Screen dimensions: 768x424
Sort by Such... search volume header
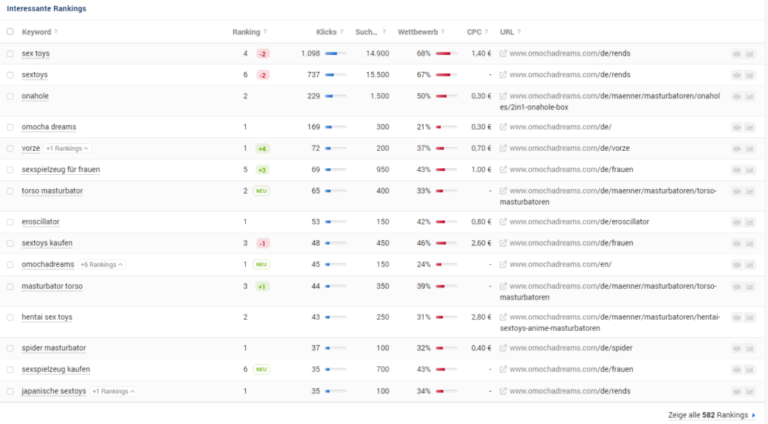tap(366, 32)
